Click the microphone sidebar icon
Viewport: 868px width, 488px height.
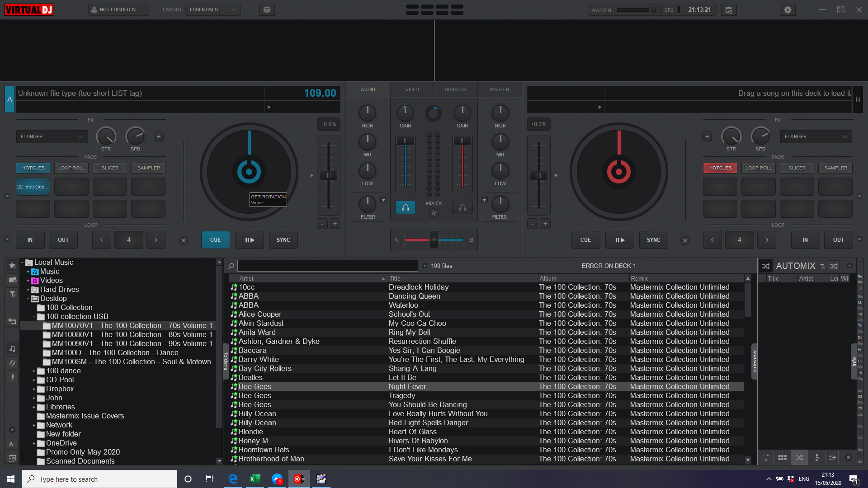[12, 376]
